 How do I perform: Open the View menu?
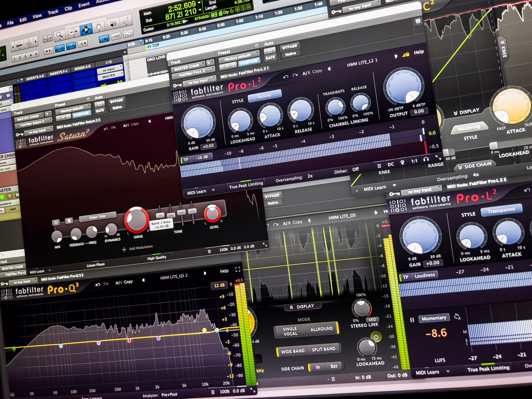point(37,16)
